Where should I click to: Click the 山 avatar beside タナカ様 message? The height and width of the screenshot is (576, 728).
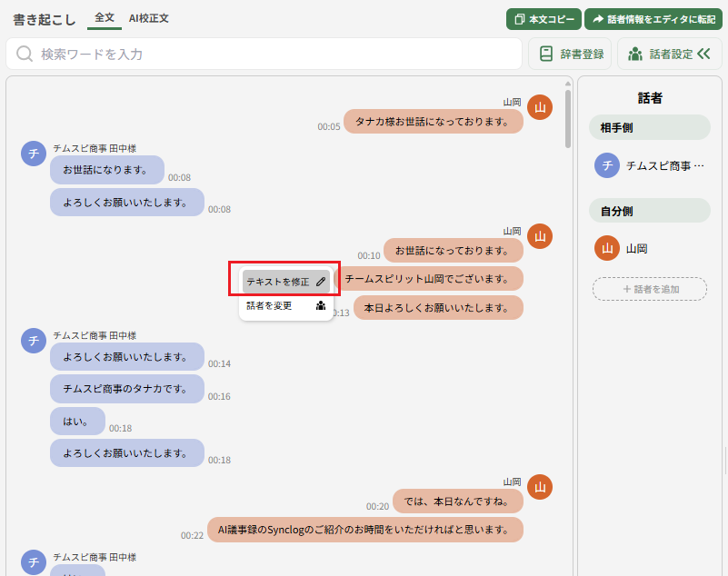[x=540, y=107]
